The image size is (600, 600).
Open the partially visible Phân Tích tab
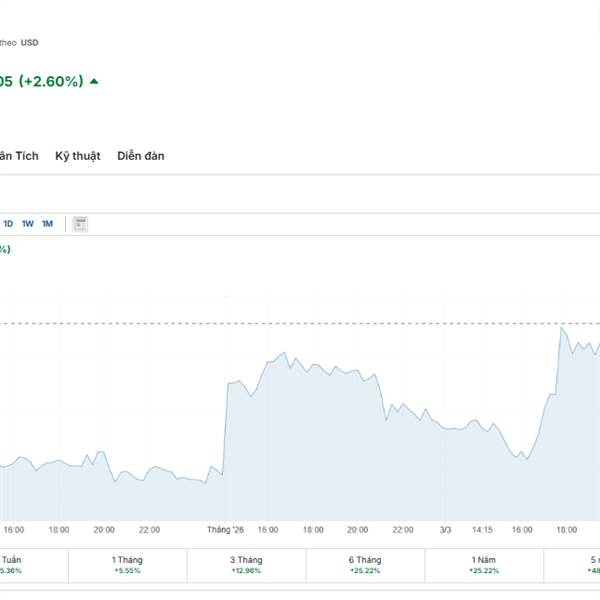point(19,156)
